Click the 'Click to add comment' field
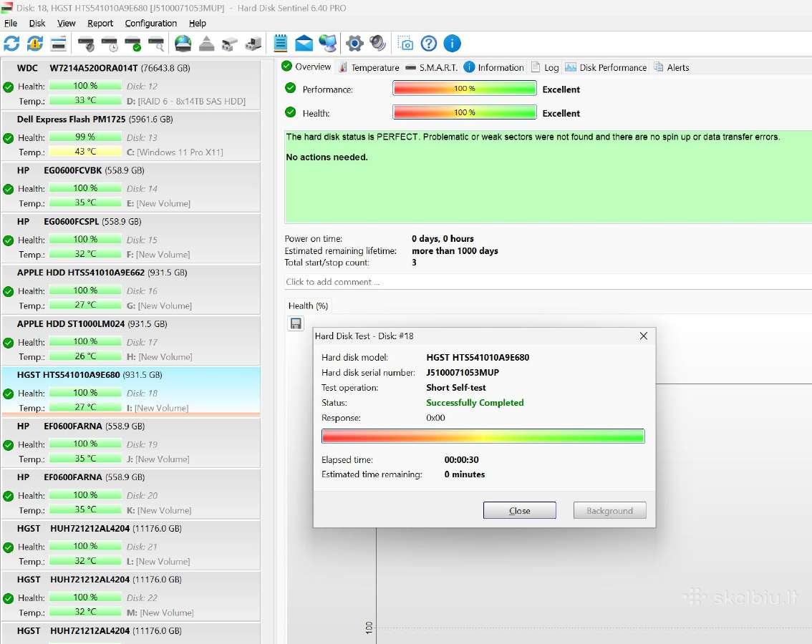The height and width of the screenshot is (644, 812). pos(548,282)
